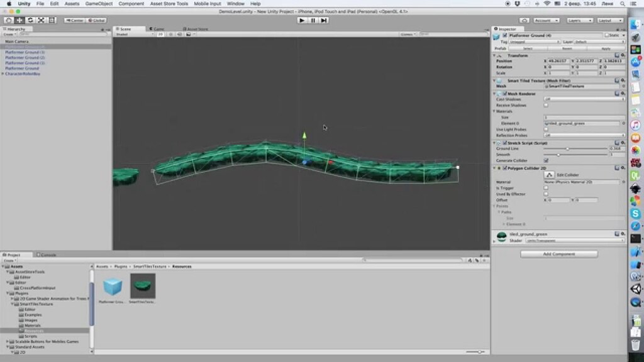This screenshot has width=644, height=362.
Task: Open the Transform component settings gear
Action: 621,53
